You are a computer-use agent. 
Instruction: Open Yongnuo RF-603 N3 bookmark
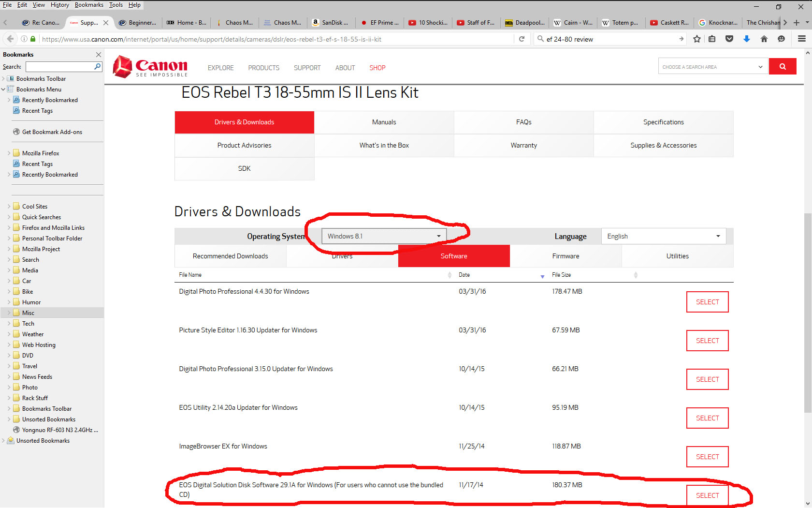click(x=55, y=430)
